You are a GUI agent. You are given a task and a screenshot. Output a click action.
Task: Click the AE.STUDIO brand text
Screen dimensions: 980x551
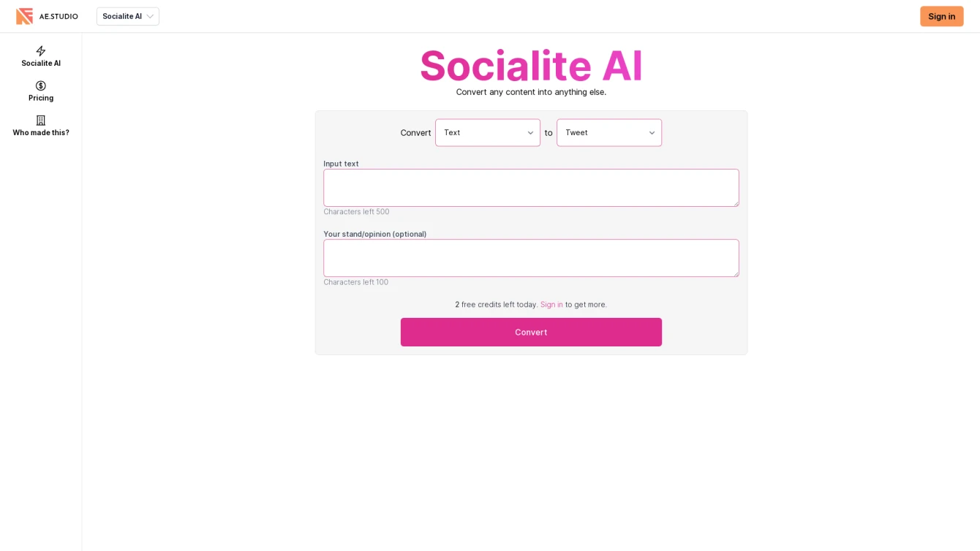pyautogui.click(x=59, y=16)
